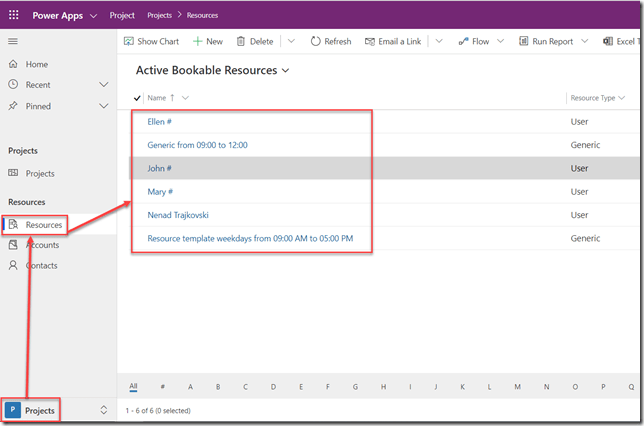Open the Run Report command
Image resolution: width=644 pixels, height=426 pixels.
tap(545, 41)
